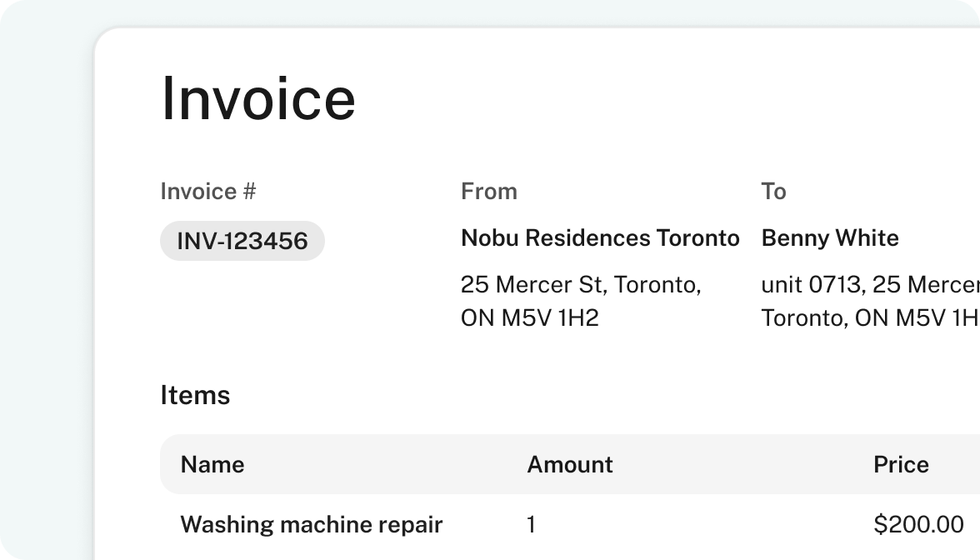Viewport: 980px width, 560px height.
Task: Click the INV-123456 invoice number badge
Action: (x=242, y=241)
